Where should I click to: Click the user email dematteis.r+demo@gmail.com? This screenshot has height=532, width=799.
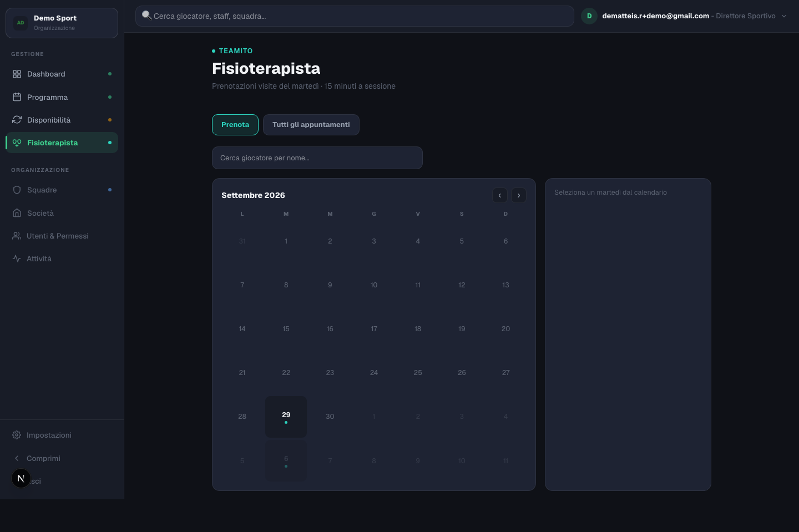tap(656, 16)
